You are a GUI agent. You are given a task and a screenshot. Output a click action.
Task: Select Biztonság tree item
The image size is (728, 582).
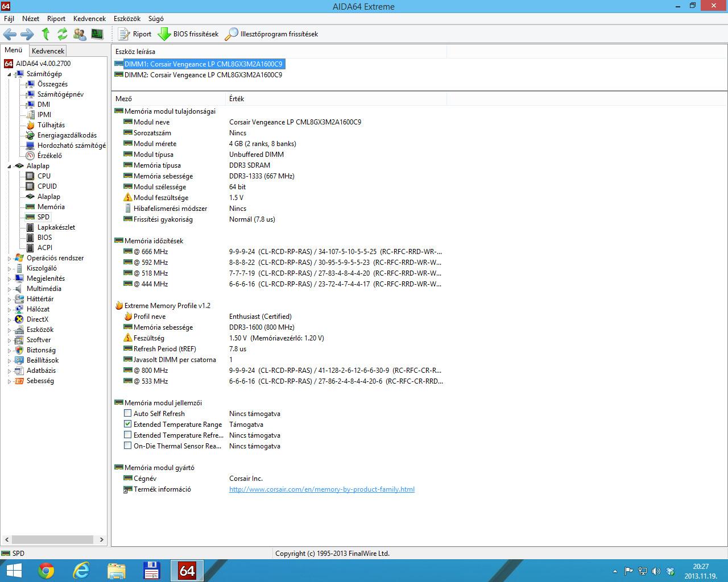(x=41, y=350)
